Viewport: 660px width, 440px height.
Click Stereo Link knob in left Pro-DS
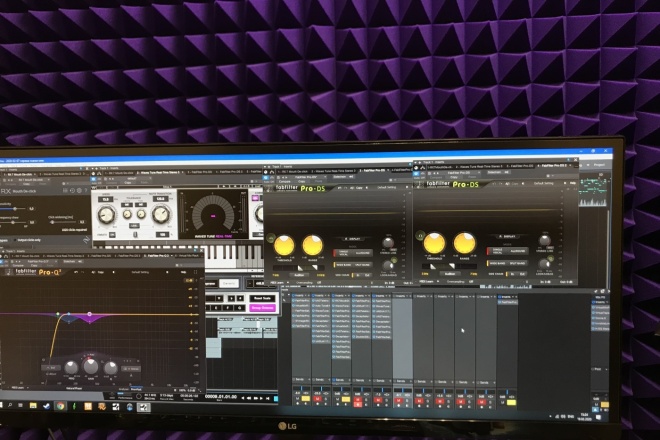(x=388, y=243)
